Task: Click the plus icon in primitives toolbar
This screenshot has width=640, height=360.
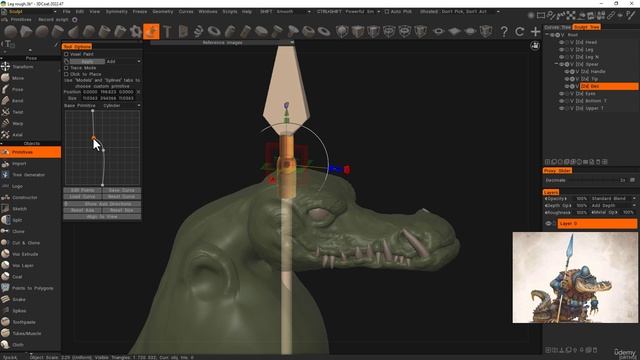Action: (535, 31)
